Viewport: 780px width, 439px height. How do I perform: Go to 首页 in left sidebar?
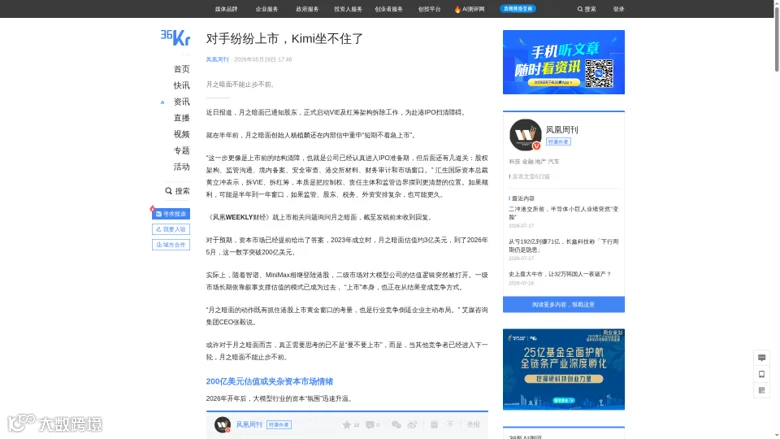(x=182, y=69)
